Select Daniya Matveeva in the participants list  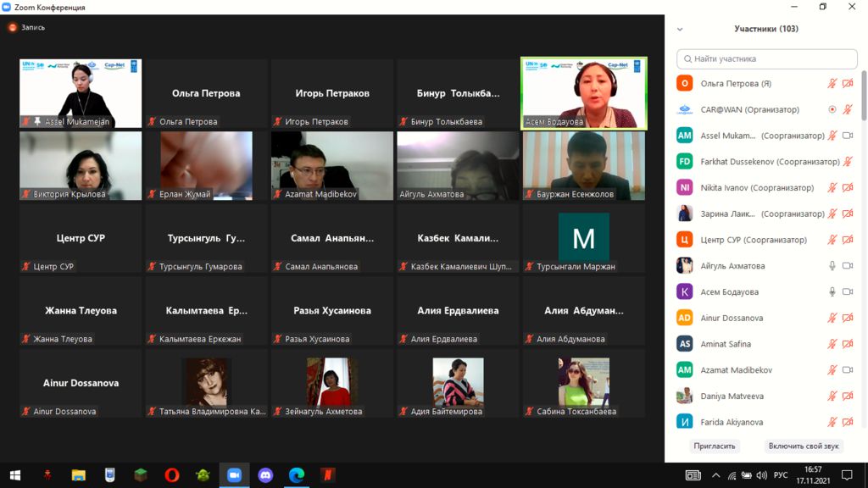click(x=731, y=396)
